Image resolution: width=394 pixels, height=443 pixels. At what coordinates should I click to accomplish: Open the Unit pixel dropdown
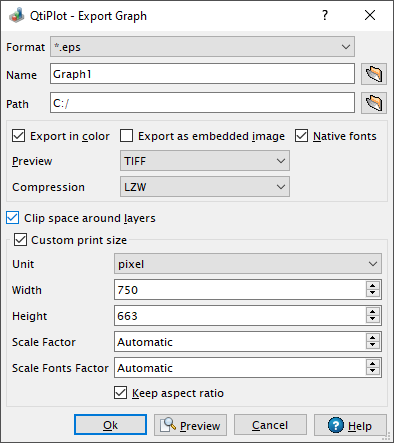[x=248, y=264]
